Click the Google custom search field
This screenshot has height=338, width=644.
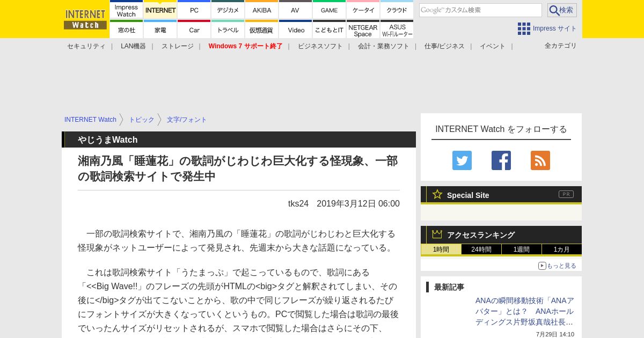click(x=480, y=10)
